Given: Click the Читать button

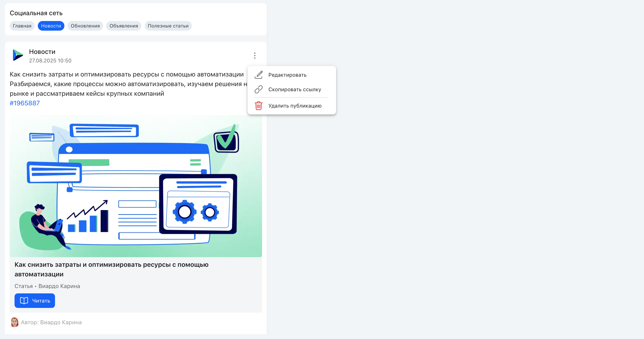Looking at the screenshot, I should (x=35, y=301).
